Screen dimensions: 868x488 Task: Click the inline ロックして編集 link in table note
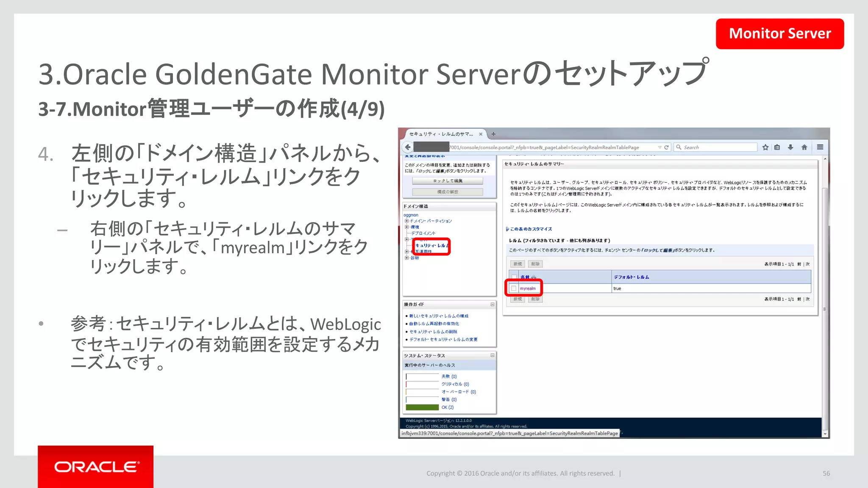(658, 250)
